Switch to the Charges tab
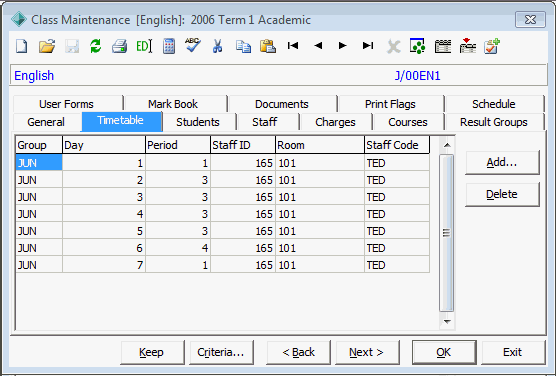This screenshot has height=376, width=556. point(335,122)
